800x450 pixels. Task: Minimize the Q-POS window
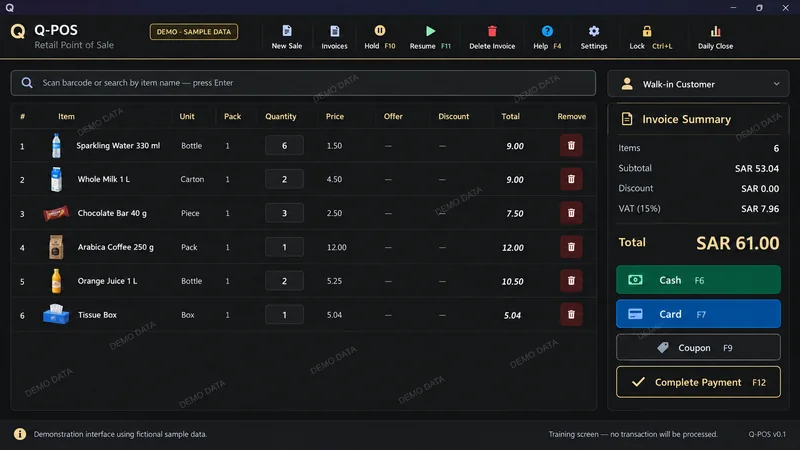point(733,7)
